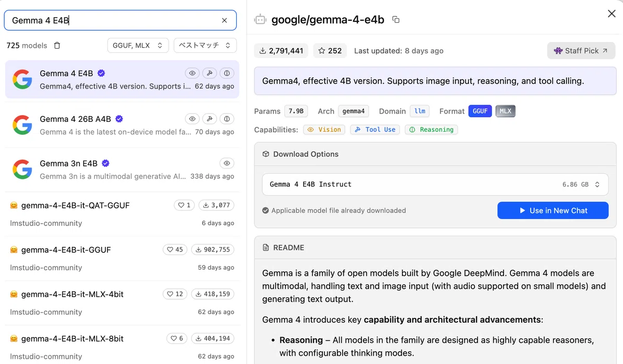The image size is (623, 364).
Task: Click vision eye icon on Gemma 4 E4B
Action: 192,73
